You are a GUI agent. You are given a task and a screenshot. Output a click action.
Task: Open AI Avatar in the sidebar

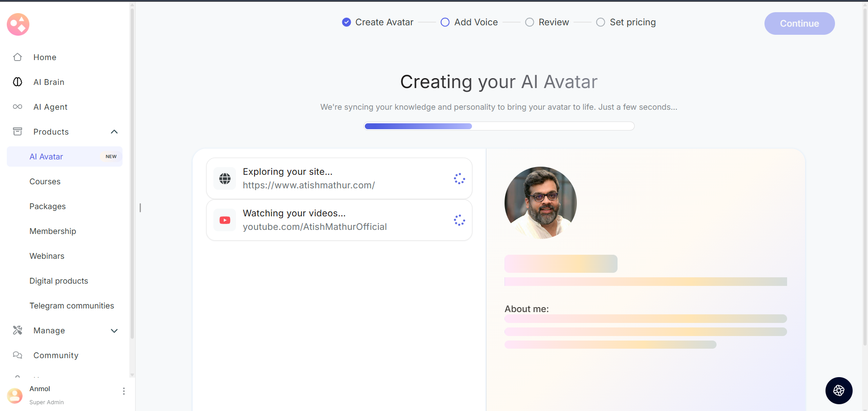tap(47, 157)
